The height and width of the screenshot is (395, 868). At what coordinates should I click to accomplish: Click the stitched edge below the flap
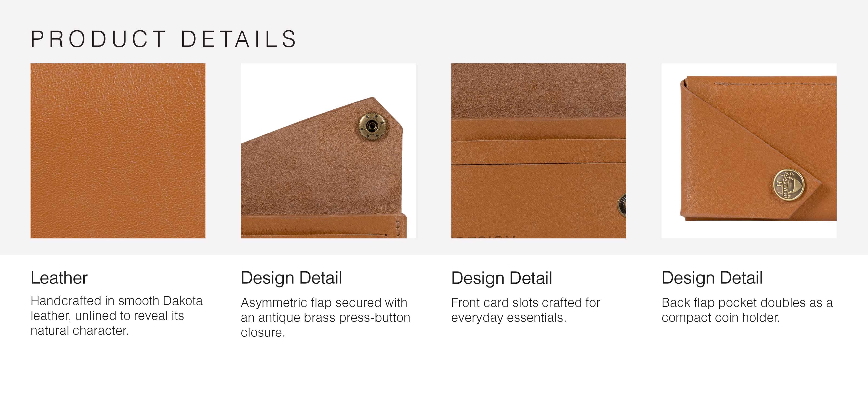[x=324, y=227]
